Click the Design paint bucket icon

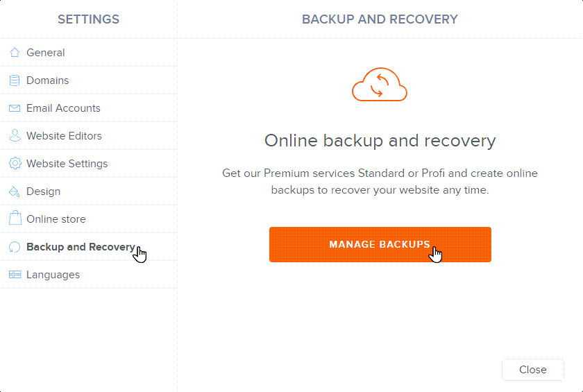tap(15, 191)
